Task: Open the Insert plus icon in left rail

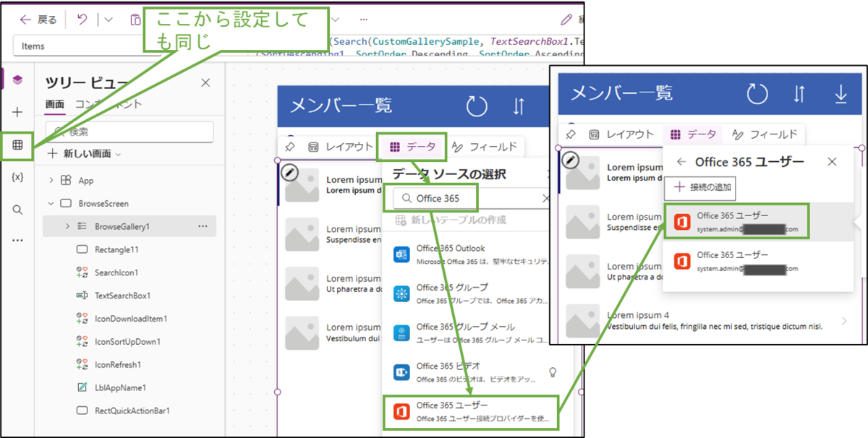Action: [x=17, y=112]
